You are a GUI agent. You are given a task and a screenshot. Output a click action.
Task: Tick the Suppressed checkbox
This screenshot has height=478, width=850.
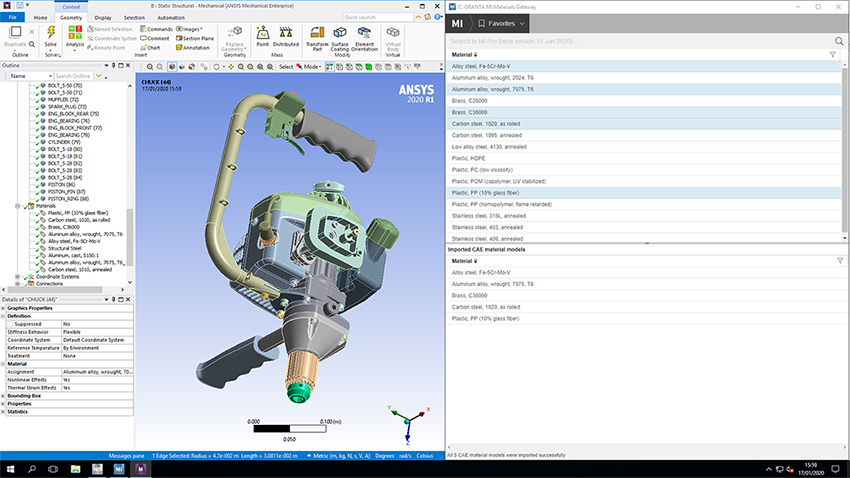coord(10,324)
